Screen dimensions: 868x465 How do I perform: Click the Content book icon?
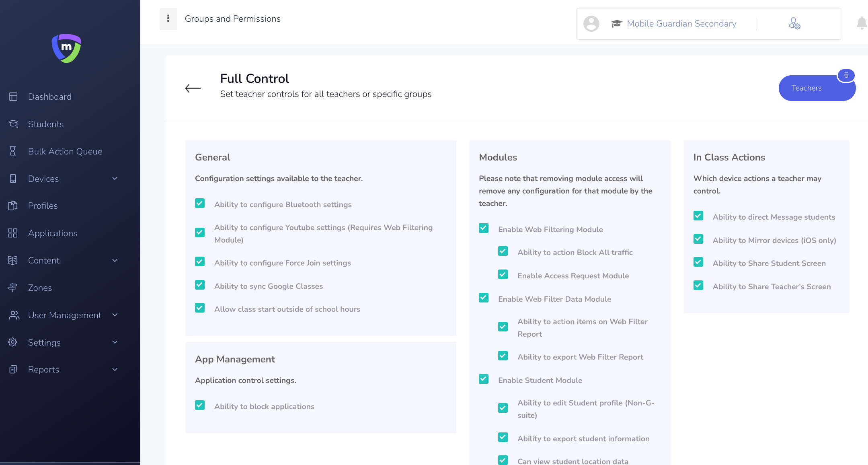13,260
